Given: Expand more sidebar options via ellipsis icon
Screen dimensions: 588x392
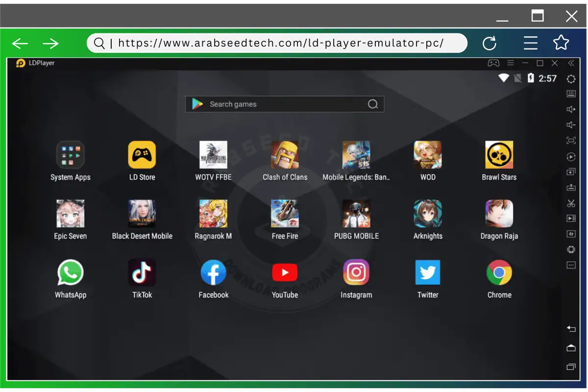Looking at the screenshot, I should [571, 265].
